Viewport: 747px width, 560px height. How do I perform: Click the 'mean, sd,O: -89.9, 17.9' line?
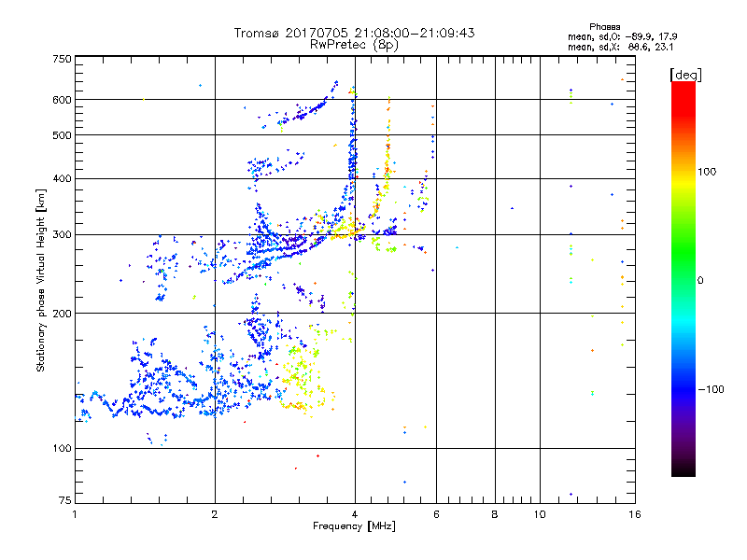(622, 36)
